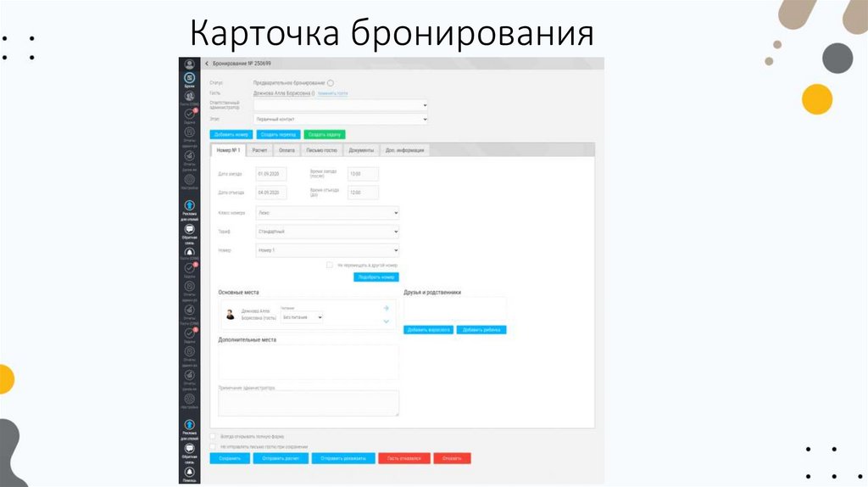Viewport: 868px width, 487px height.
Task: Click the Друзья и родственники empty box
Action: [x=454, y=309]
